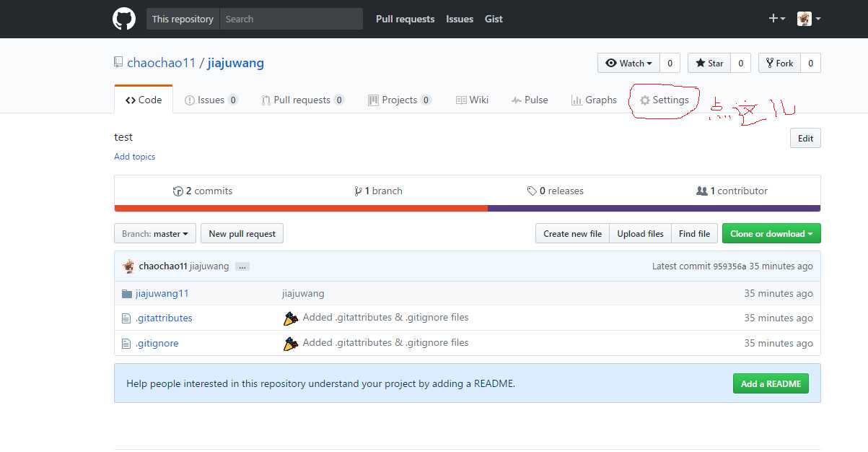Image resolution: width=868 pixels, height=452 pixels.
Task: Click Pull requests in top navigation
Action: point(405,19)
